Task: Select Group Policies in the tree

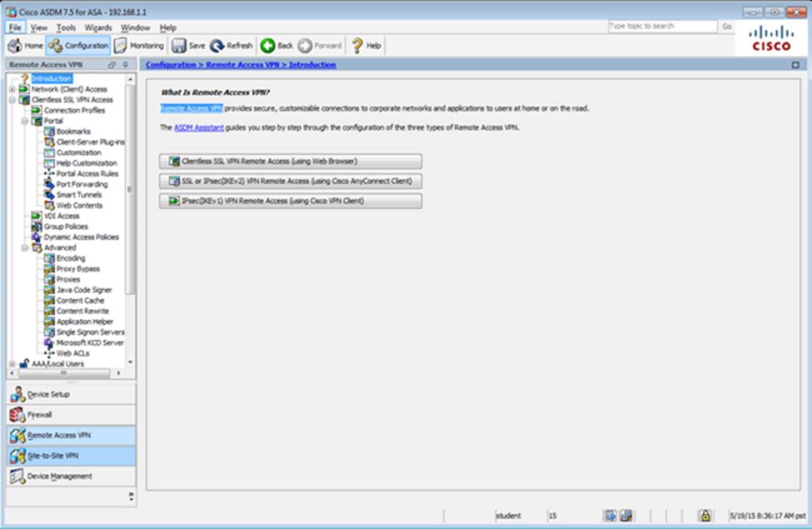Action: tap(66, 227)
